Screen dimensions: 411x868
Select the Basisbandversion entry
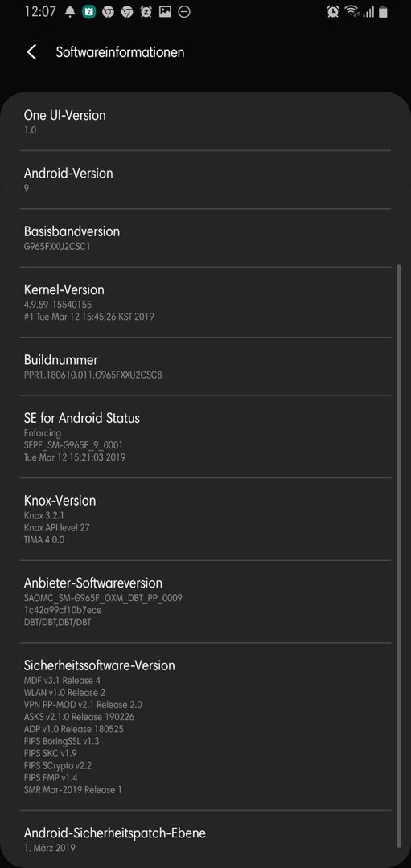click(x=206, y=237)
